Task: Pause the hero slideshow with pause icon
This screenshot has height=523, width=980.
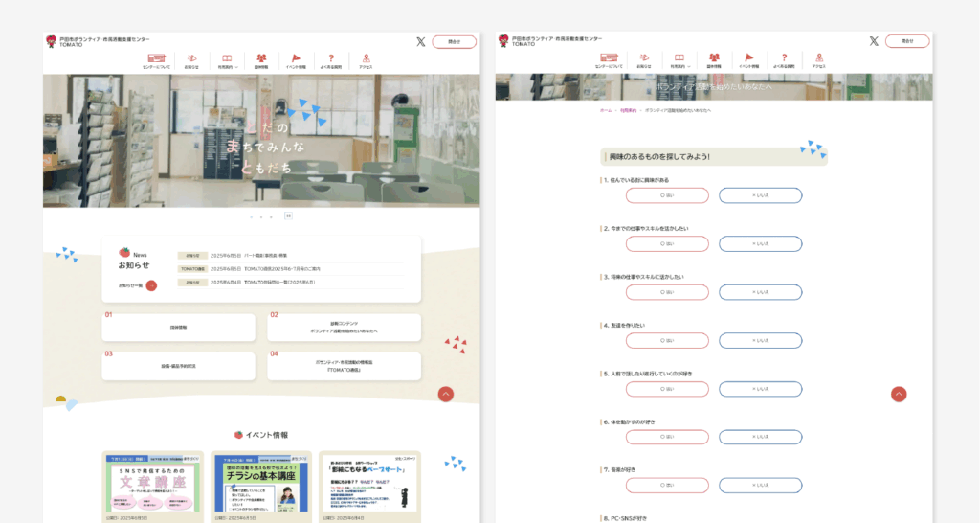Action: tap(288, 216)
